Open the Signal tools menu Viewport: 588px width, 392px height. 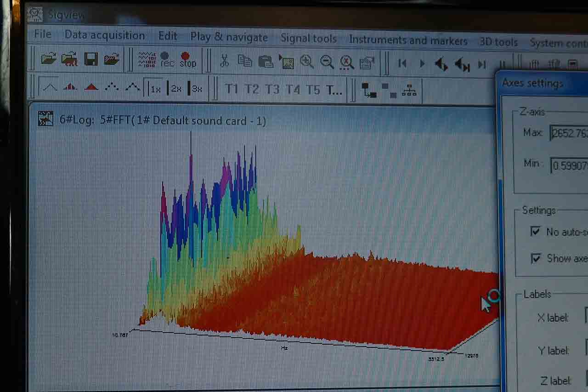coord(308,39)
